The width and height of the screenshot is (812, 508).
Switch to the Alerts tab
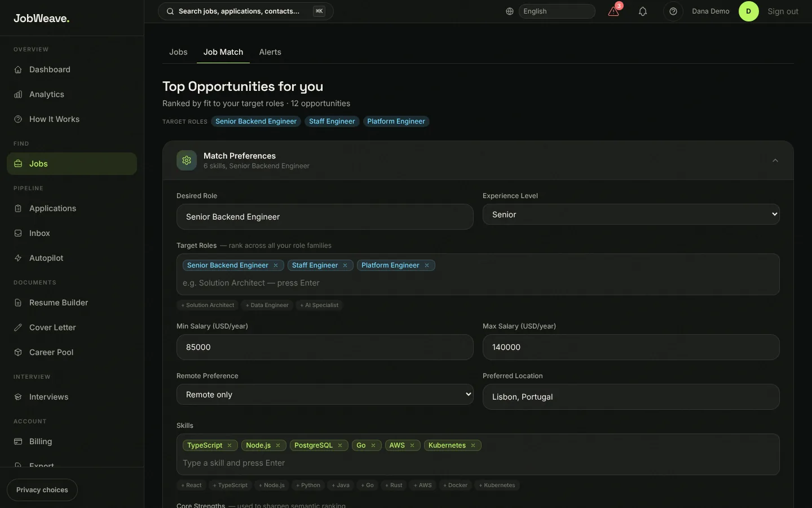pyautogui.click(x=270, y=52)
